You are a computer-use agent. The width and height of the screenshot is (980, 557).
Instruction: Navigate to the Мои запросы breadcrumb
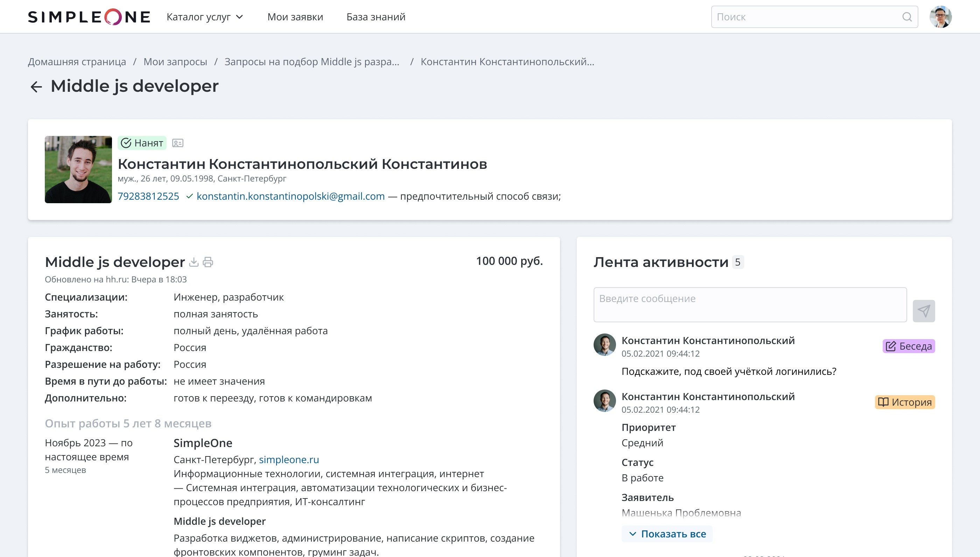(175, 62)
